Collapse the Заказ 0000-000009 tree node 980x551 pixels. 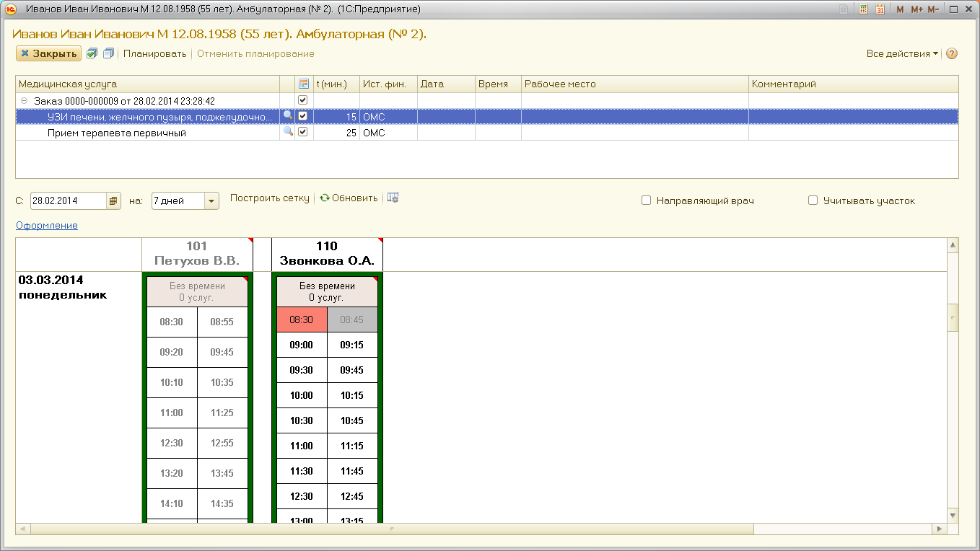24,101
